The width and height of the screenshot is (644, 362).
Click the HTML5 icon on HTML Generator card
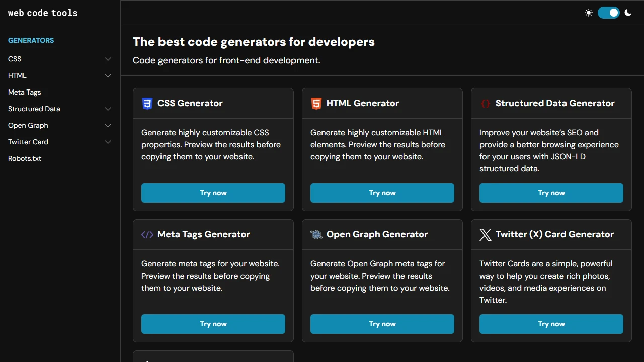pos(316,103)
